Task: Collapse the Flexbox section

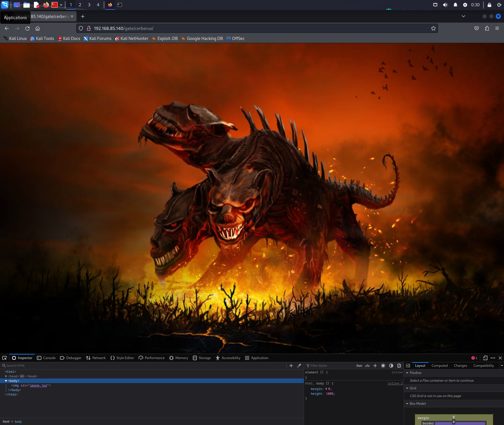Action: coord(407,373)
